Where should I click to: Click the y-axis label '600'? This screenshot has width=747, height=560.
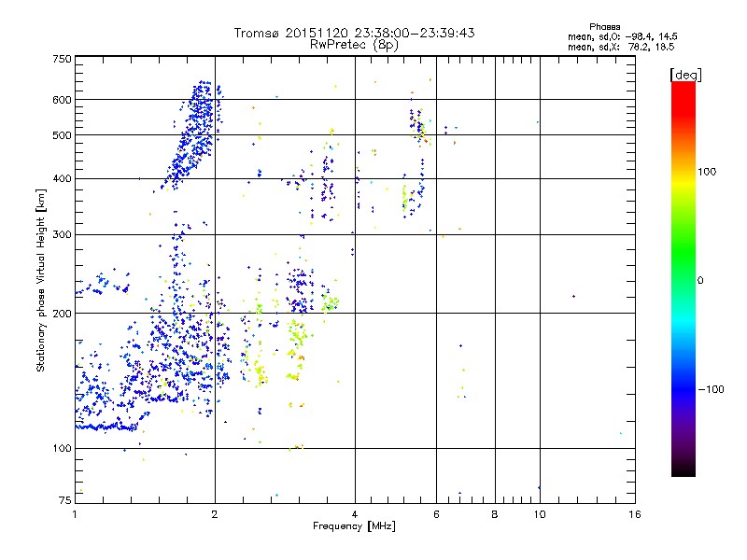pos(63,100)
